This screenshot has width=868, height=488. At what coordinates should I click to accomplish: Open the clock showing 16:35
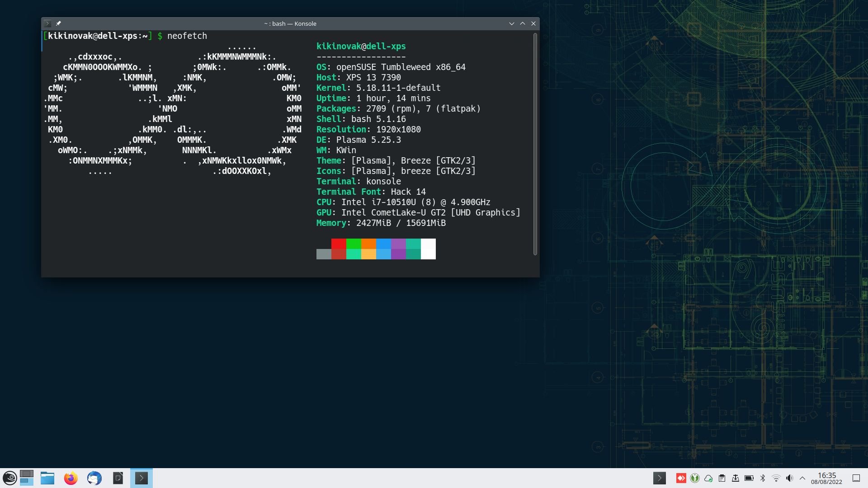click(826, 478)
